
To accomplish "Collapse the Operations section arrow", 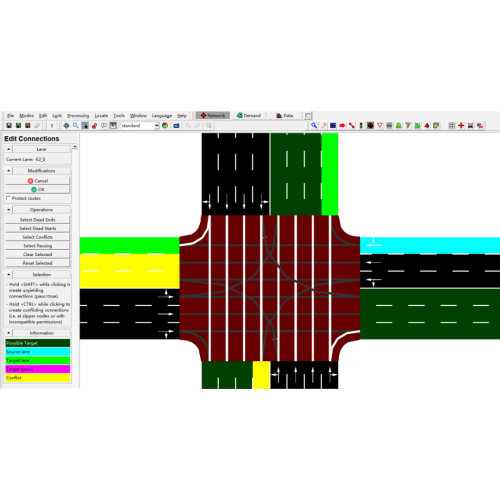I will tap(9, 210).
